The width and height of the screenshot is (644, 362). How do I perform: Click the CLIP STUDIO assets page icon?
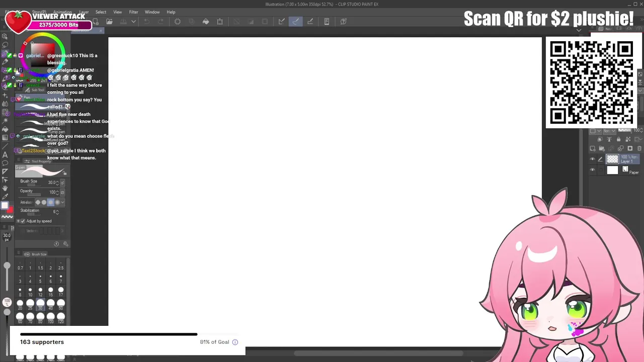point(327,22)
